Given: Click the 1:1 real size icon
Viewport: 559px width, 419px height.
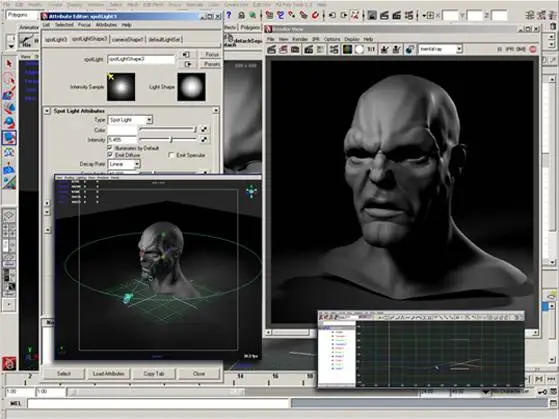Looking at the screenshot, I should click(x=371, y=50).
